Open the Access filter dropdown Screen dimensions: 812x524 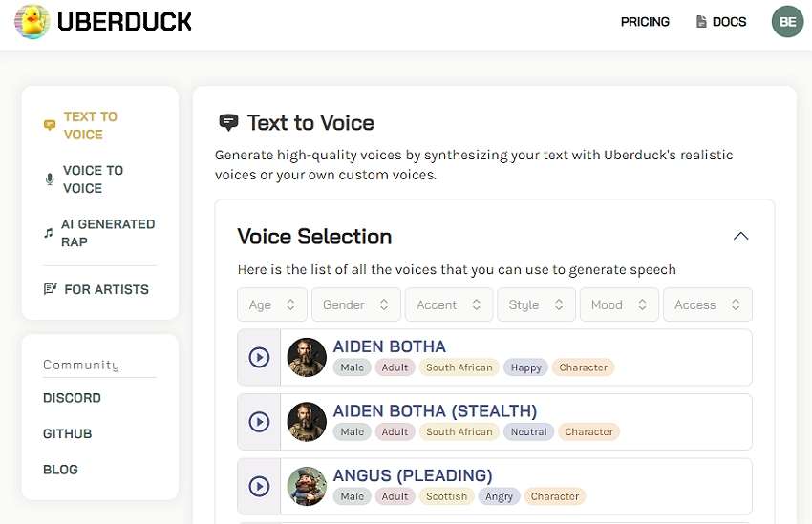[x=707, y=305]
